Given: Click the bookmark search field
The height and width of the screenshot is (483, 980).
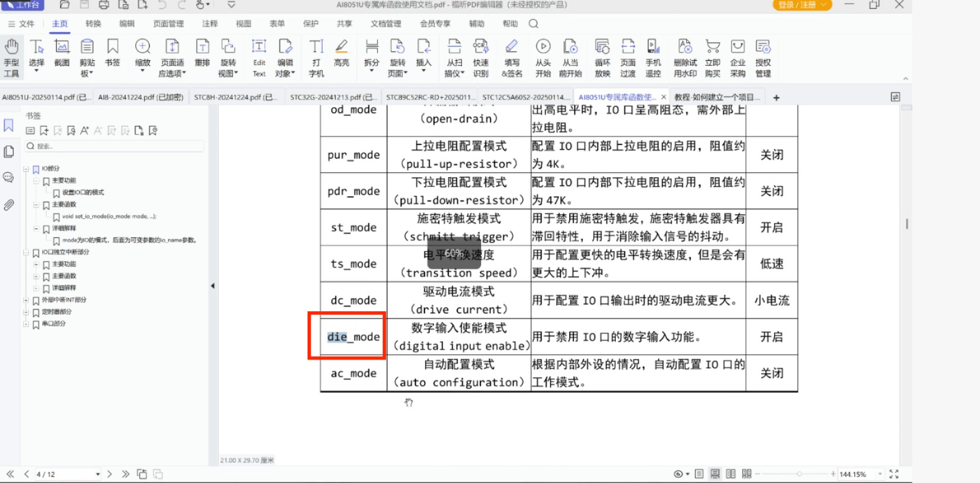Looking at the screenshot, I should tap(116, 146).
